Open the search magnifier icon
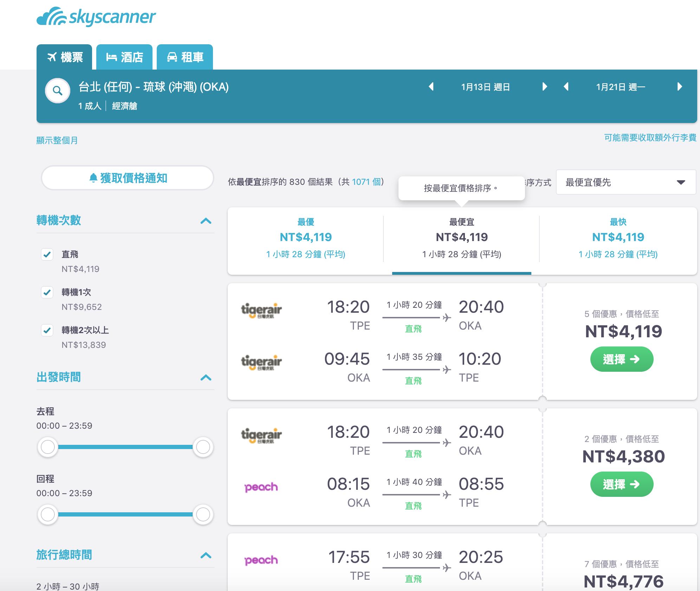Image resolution: width=700 pixels, height=591 pixels. (x=58, y=91)
